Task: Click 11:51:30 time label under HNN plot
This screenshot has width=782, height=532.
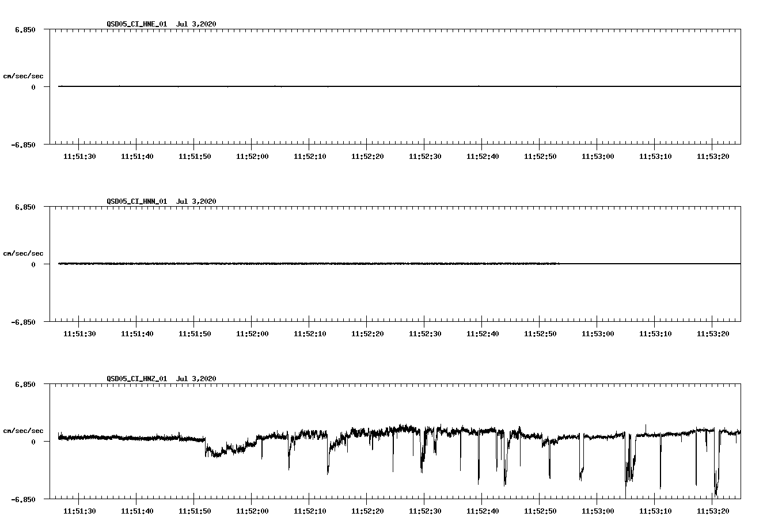Action: (x=79, y=334)
